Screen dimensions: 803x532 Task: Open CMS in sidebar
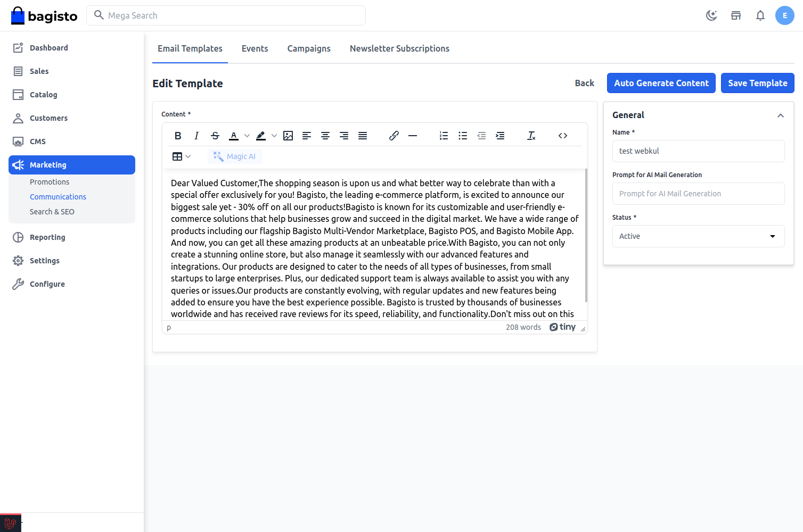[72, 142]
